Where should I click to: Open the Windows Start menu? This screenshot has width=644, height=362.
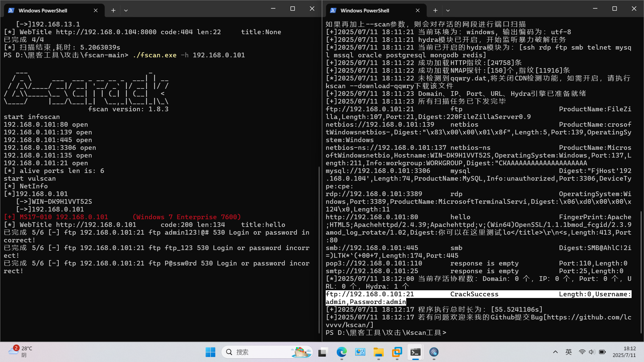tap(210, 352)
